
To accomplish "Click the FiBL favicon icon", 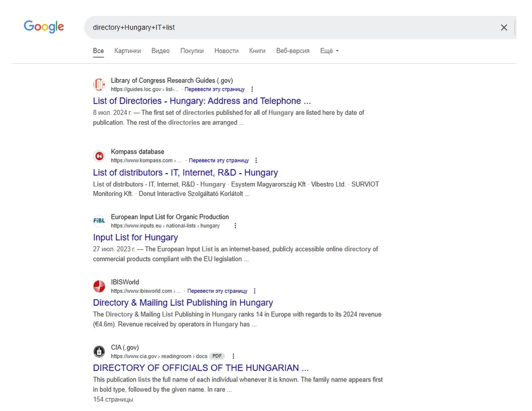I will tap(99, 221).
